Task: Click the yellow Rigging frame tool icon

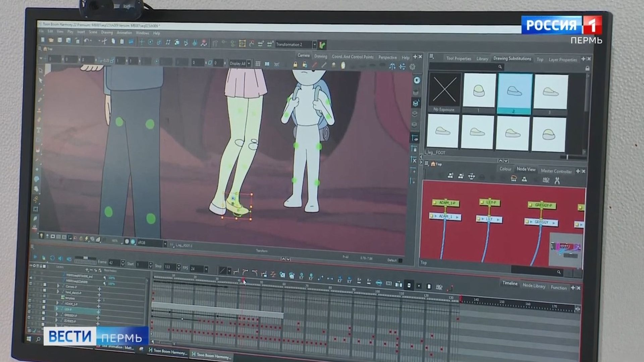Action: click(x=242, y=44)
